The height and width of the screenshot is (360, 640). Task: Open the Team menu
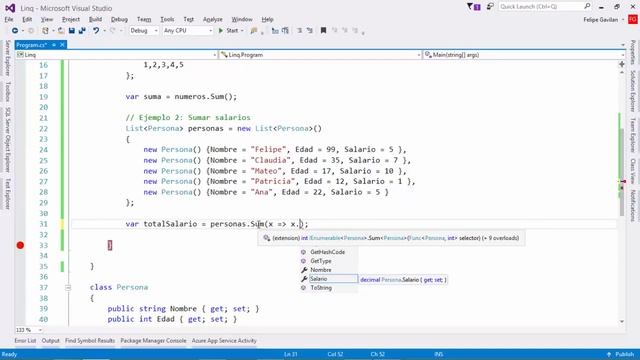click(144, 19)
